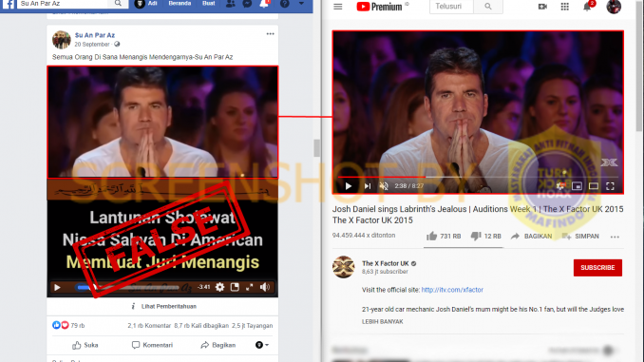Enter YouTube fullscreen mode
This screenshot has height=362, width=644.
[x=611, y=186]
